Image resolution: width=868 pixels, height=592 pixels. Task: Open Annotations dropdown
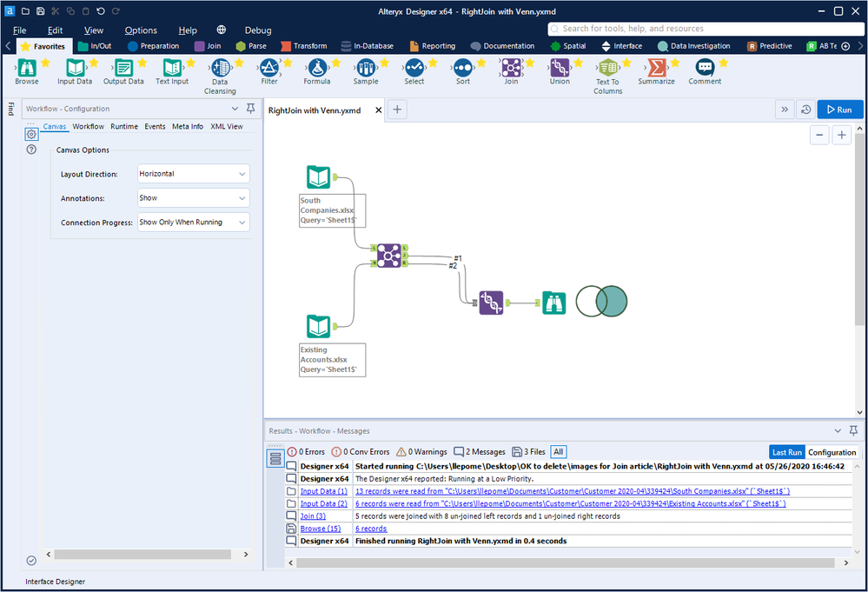[193, 198]
